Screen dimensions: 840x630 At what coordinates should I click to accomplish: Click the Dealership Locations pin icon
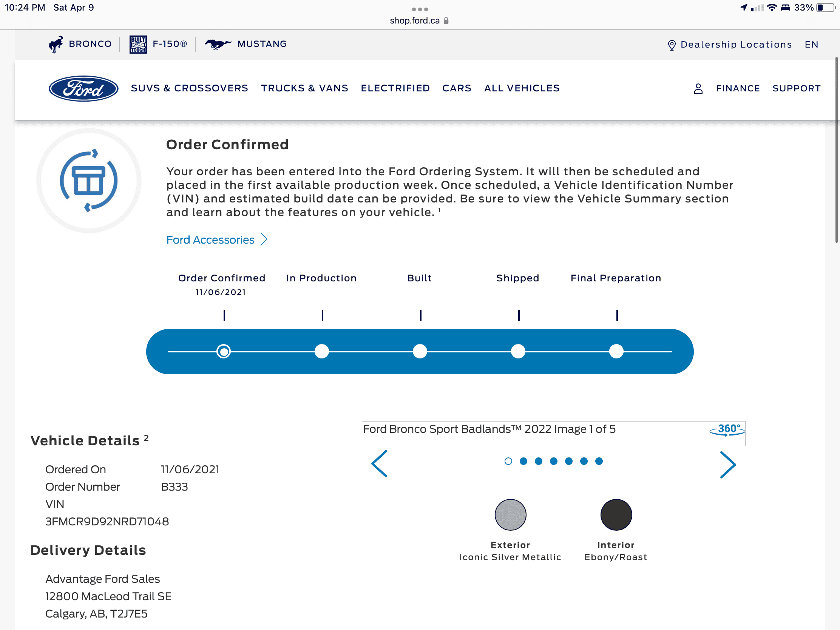[x=672, y=45]
